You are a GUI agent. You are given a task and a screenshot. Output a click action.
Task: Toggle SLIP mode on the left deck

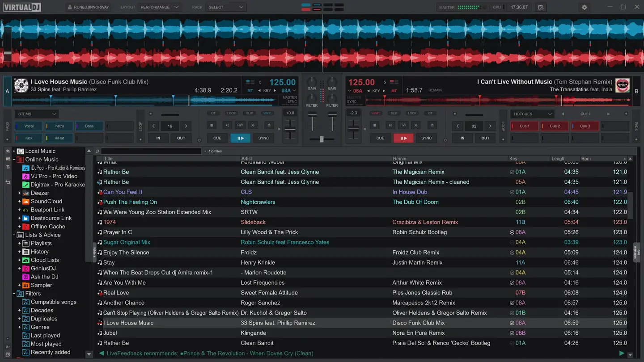tap(250, 114)
